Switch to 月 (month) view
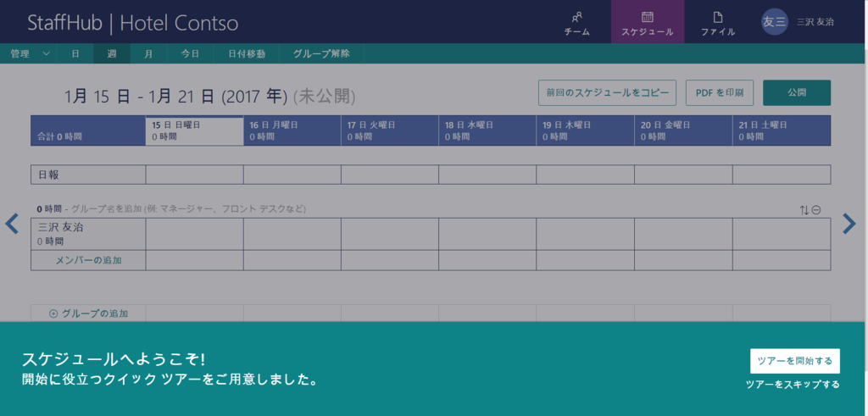This screenshot has height=416, width=868. coord(148,53)
